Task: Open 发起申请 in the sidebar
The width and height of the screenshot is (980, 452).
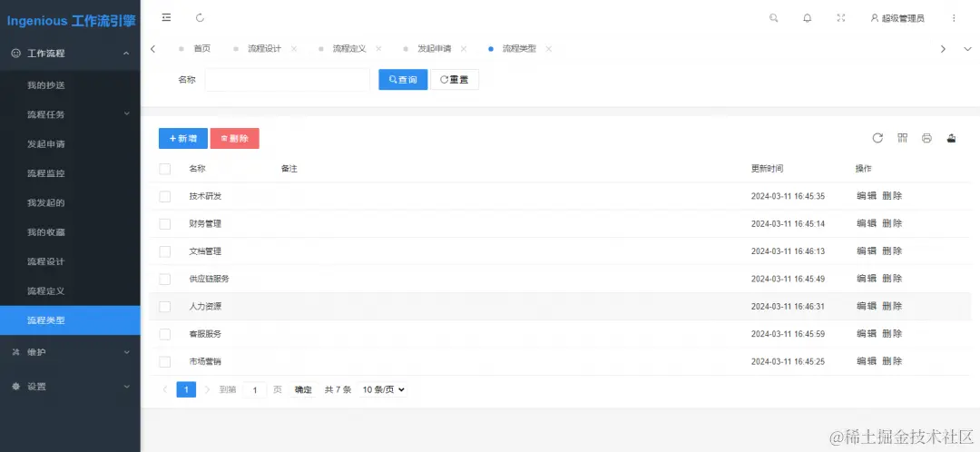Action: [x=70, y=143]
